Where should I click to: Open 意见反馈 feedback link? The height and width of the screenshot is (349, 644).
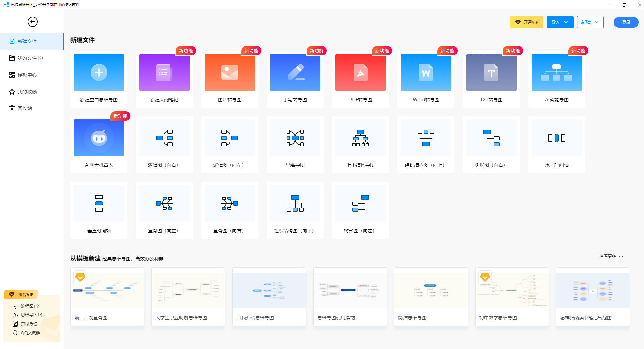(x=25, y=324)
